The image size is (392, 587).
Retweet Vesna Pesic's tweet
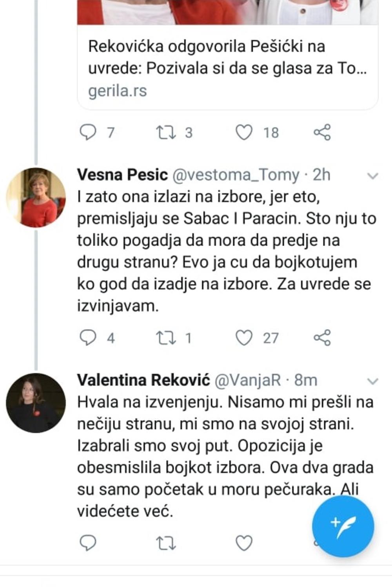coord(167,337)
